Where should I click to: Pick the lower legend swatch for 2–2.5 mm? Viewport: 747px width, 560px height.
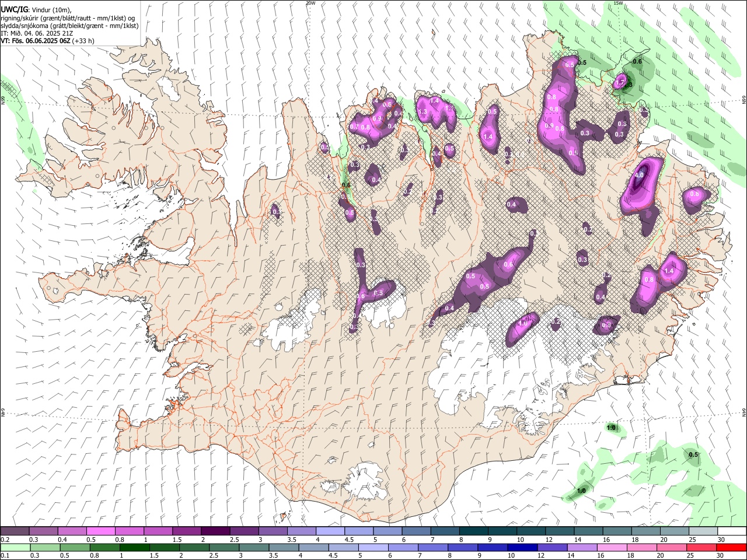pyautogui.click(x=194, y=547)
